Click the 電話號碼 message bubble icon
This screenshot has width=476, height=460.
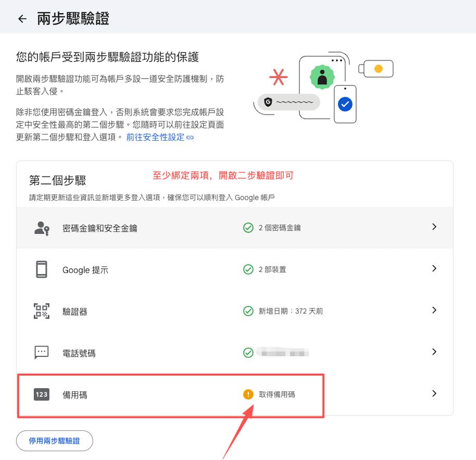[42, 352]
